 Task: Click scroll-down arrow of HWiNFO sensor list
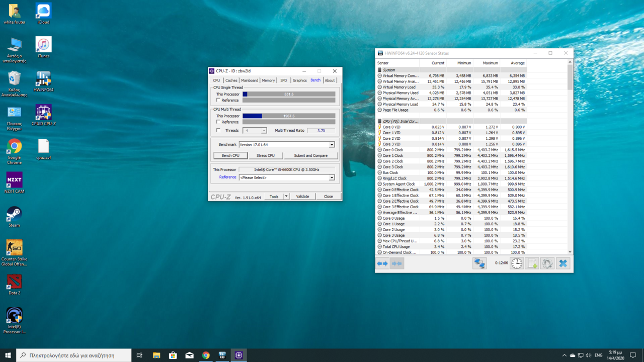[570, 252]
